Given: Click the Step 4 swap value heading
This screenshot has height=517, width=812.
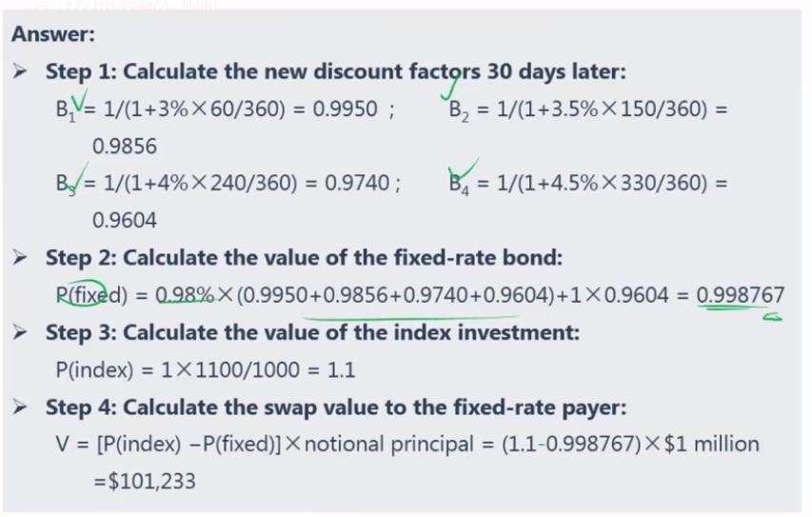Looking at the screenshot, I should click(x=336, y=408).
